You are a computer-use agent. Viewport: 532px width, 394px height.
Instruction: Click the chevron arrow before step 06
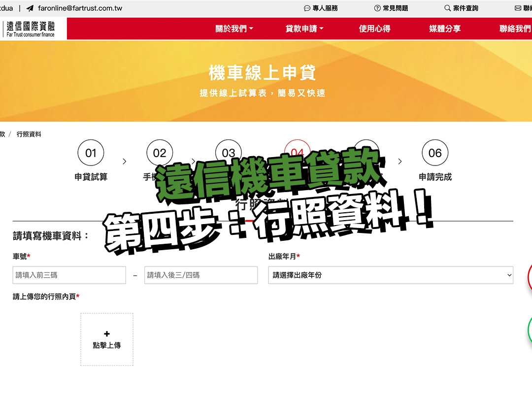(400, 161)
